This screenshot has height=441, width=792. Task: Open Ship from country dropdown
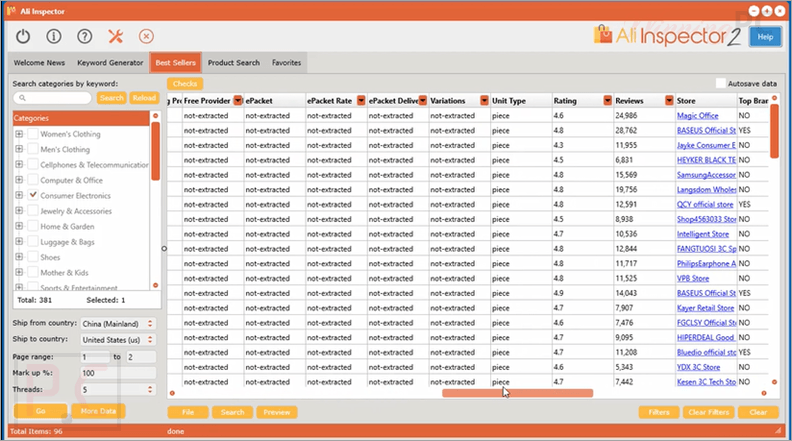point(118,323)
